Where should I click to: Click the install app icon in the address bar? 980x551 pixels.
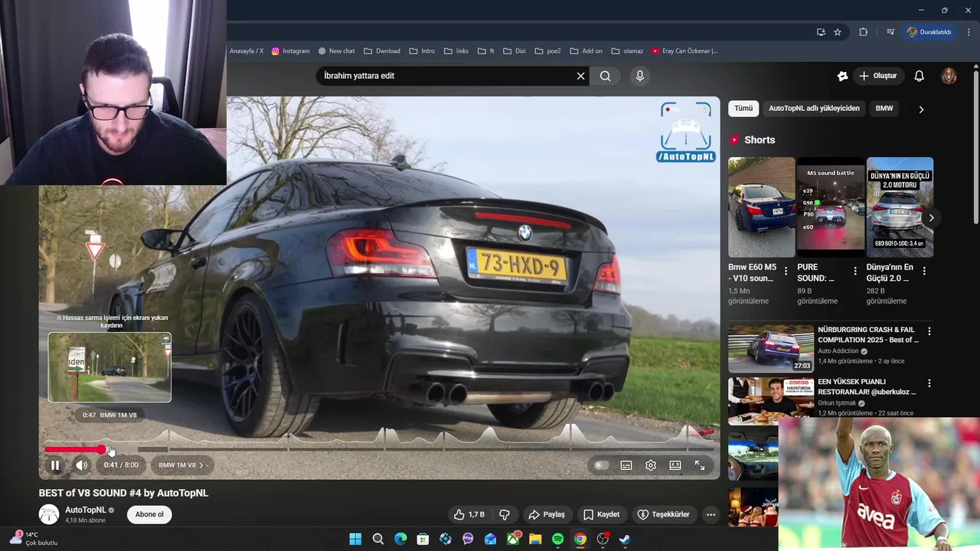click(x=821, y=32)
